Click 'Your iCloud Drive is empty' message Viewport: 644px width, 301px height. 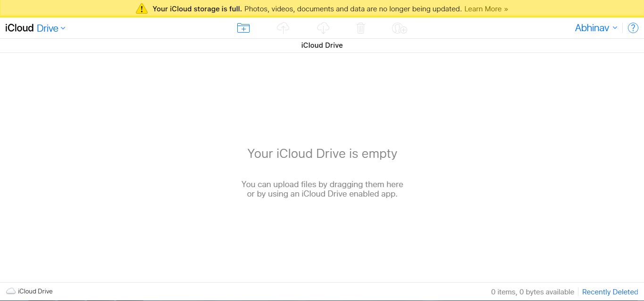(322, 154)
